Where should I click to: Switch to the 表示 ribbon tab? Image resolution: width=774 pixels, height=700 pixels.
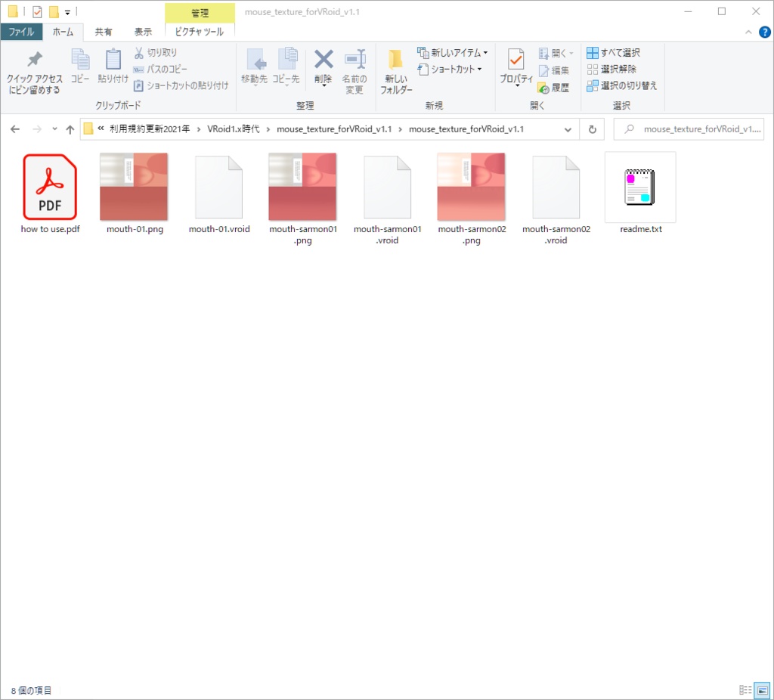(144, 32)
